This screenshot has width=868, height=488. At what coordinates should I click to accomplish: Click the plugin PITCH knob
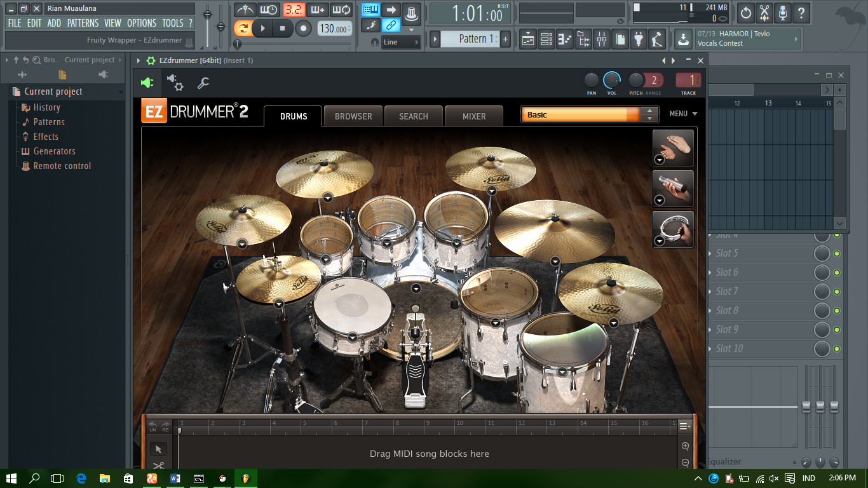pos(636,80)
